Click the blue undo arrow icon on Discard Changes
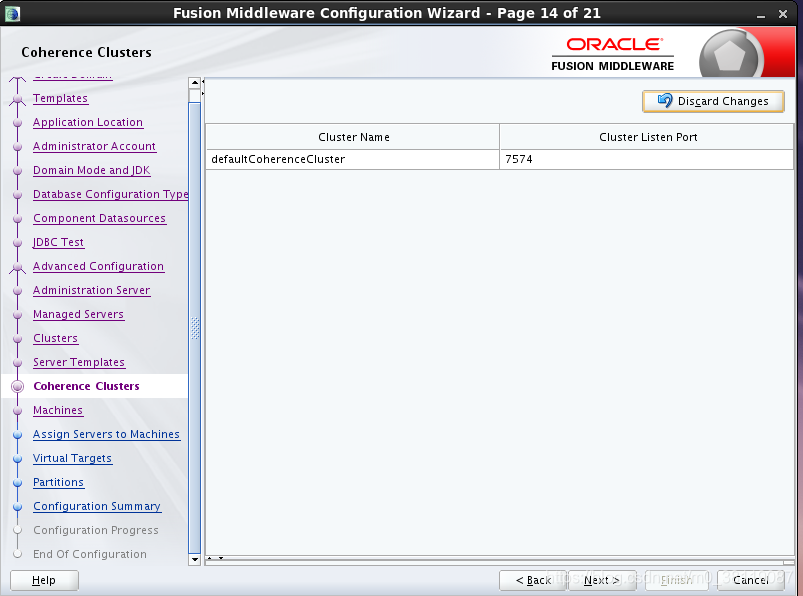Image resolution: width=803 pixels, height=596 pixels. pos(665,100)
